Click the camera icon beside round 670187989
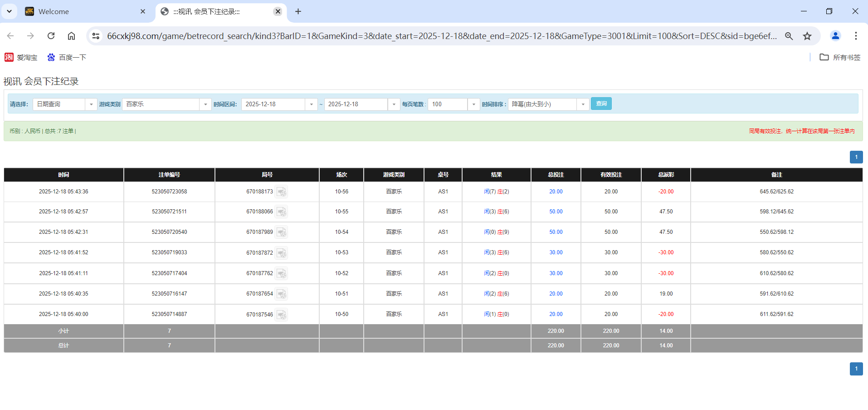This screenshot has height=410, width=868. click(282, 232)
